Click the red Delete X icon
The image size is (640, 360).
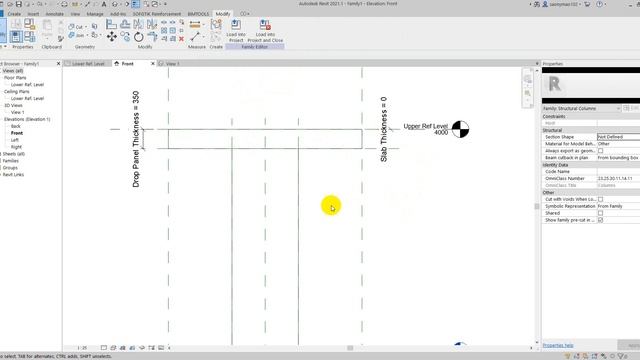[181, 39]
